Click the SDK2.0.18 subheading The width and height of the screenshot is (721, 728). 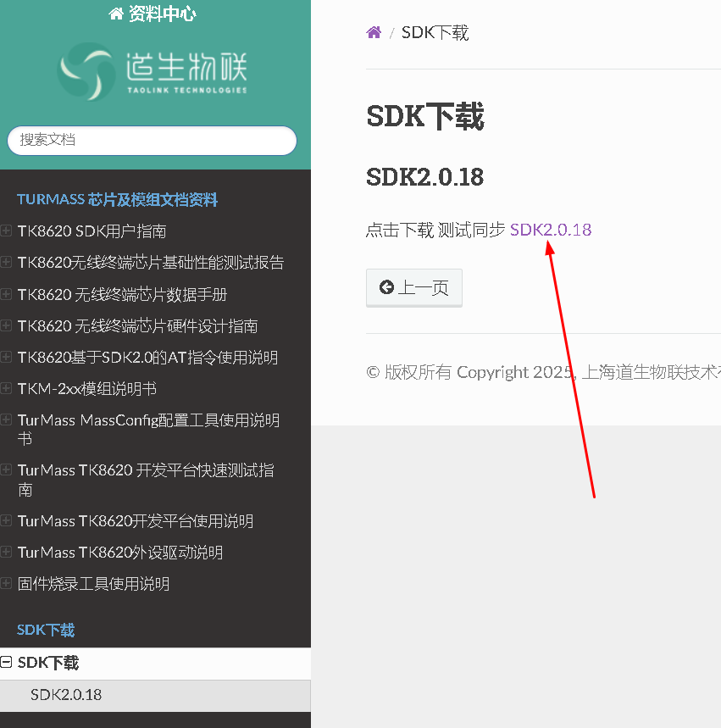tap(424, 177)
